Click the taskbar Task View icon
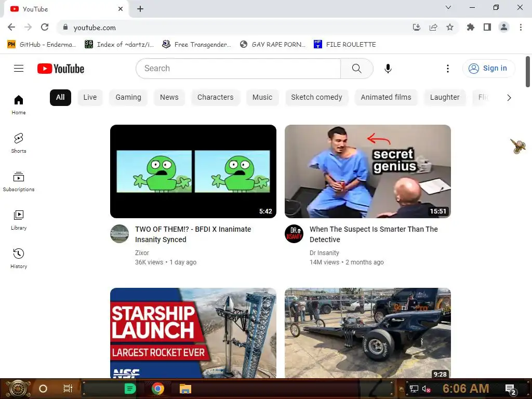This screenshot has height=399, width=532. (x=68, y=389)
